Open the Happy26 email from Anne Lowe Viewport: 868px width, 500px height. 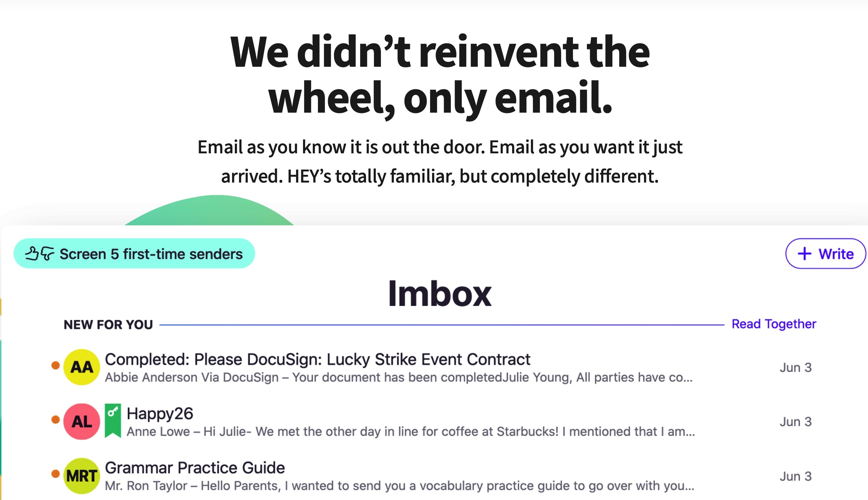click(160, 414)
